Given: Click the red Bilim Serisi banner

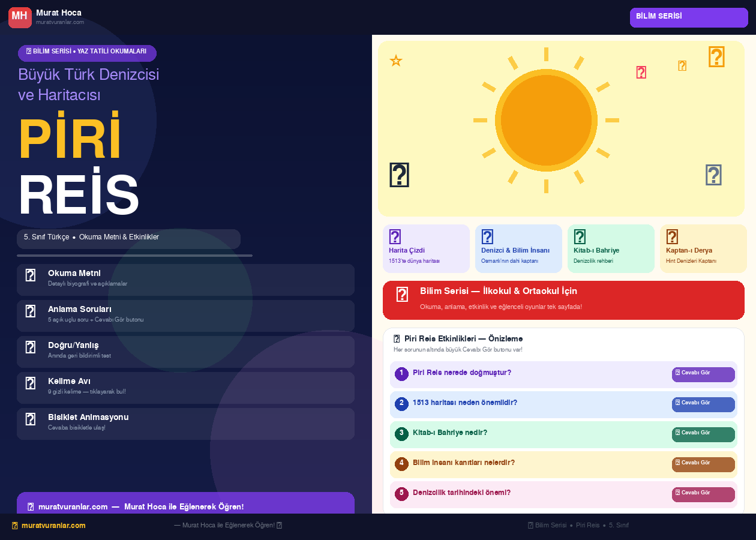Looking at the screenshot, I should (x=563, y=300).
